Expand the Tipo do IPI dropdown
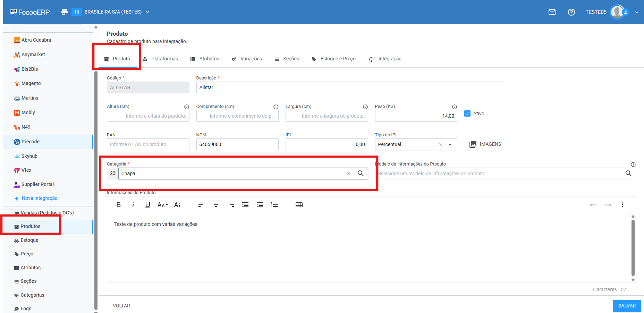The height and width of the screenshot is (313, 644). pos(450,145)
